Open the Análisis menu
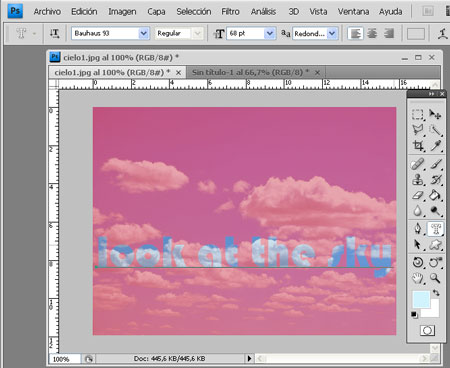 [263, 12]
